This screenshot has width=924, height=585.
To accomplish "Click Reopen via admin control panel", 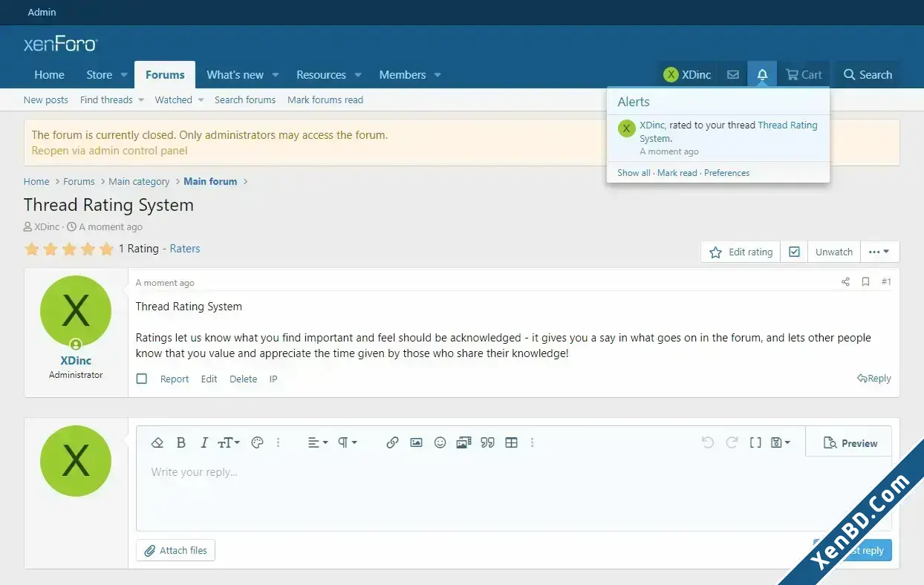I will point(110,151).
